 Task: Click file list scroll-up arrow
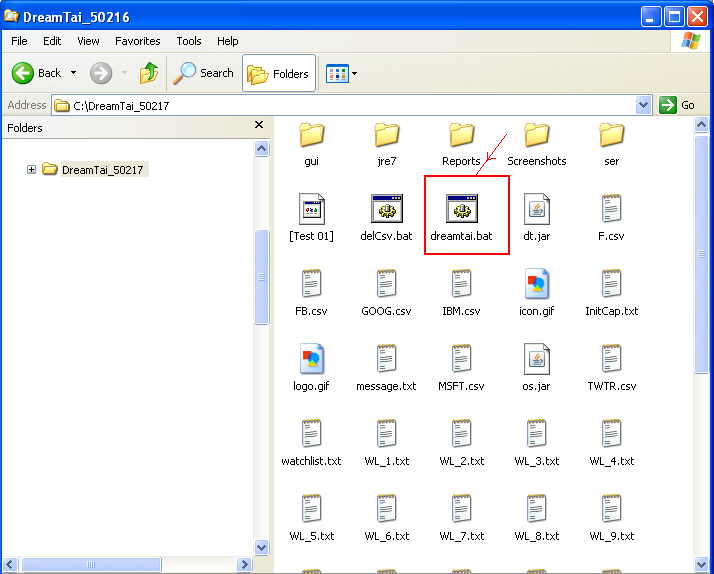coord(701,124)
